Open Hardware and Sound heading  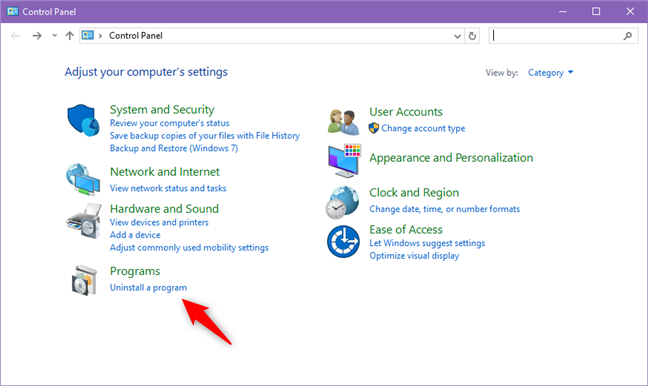coord(164,209)
